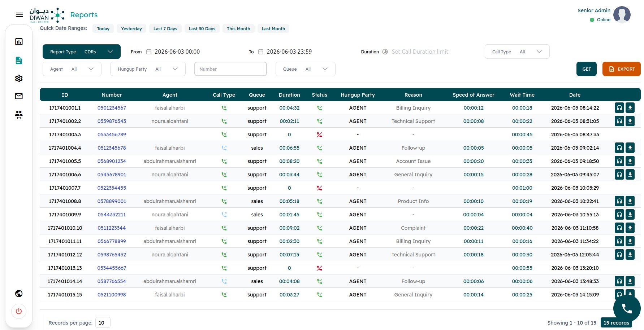Image resolution: width=644 pixels, height=330 pixels.
Task: Open the Queue All dropdown
Action: pos(306,69)
